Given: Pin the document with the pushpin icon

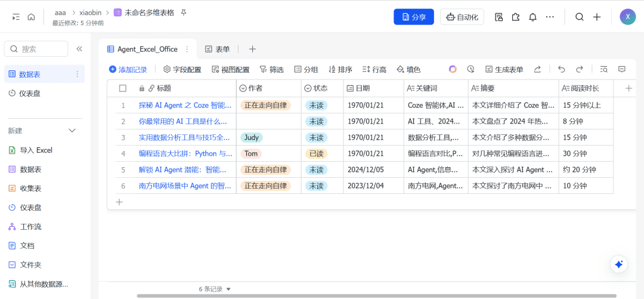Looking at the screenshot, I should (x=184, y=13).
